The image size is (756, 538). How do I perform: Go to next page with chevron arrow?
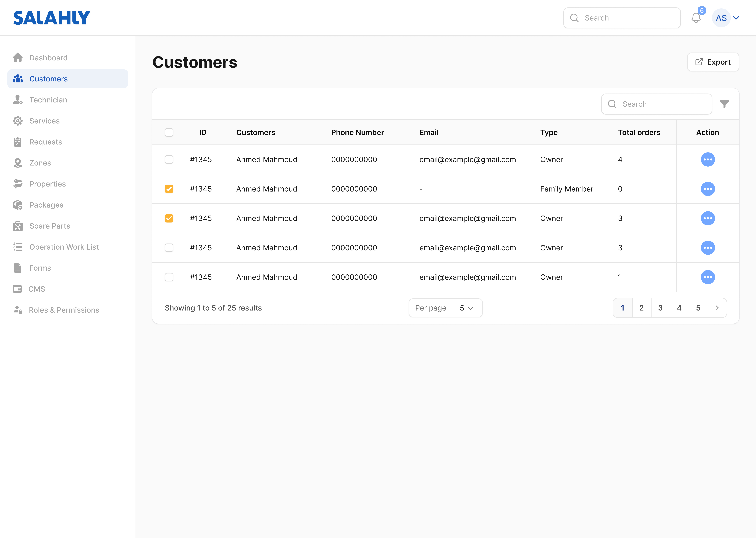(717, 308)
